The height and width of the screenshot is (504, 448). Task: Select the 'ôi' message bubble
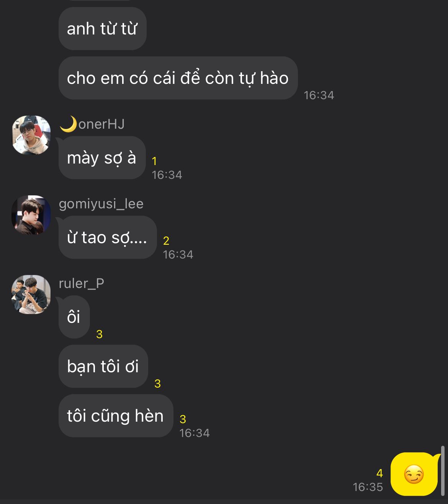(x=74, y=317)
